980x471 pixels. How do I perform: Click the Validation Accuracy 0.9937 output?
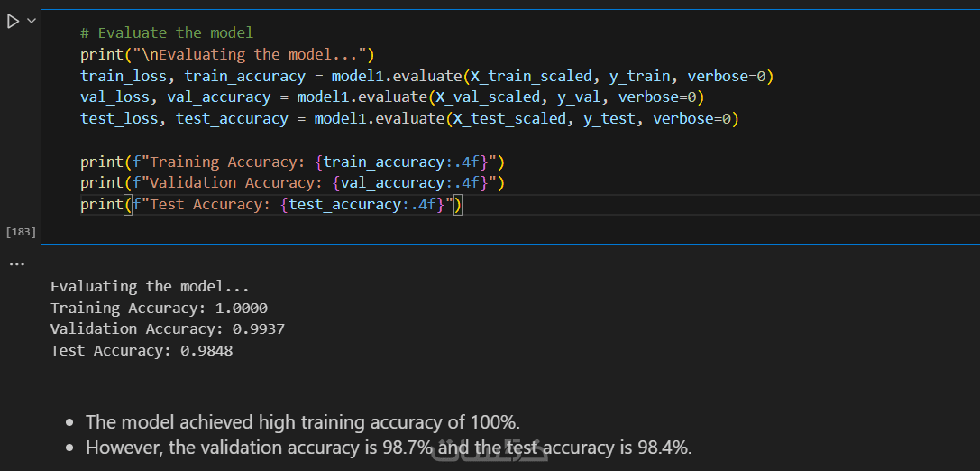(167, 329)
